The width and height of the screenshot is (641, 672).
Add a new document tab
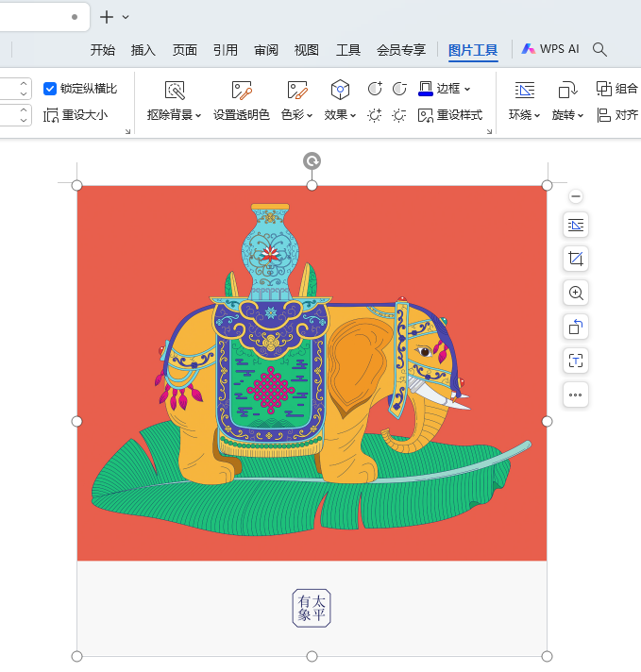[x=107, y=17]
